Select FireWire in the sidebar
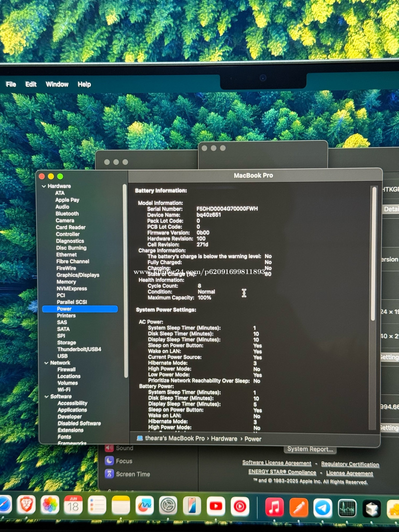 (x=66, y=268)
